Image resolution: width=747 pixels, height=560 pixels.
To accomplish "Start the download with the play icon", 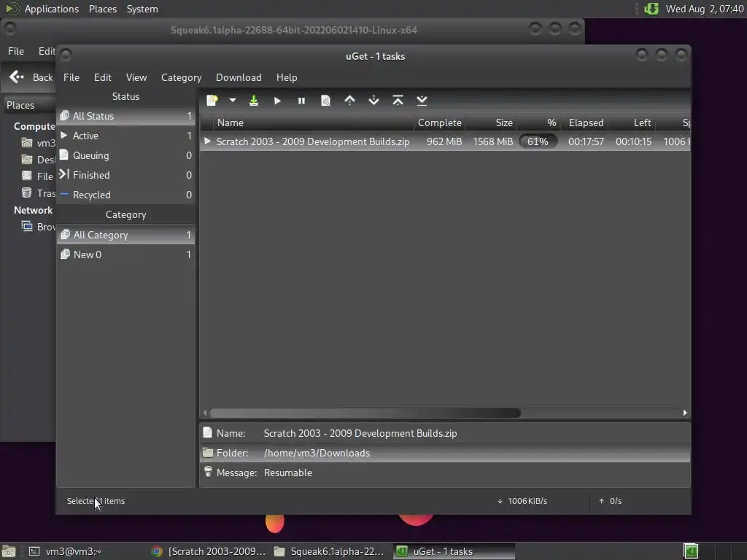I will 278,101.
